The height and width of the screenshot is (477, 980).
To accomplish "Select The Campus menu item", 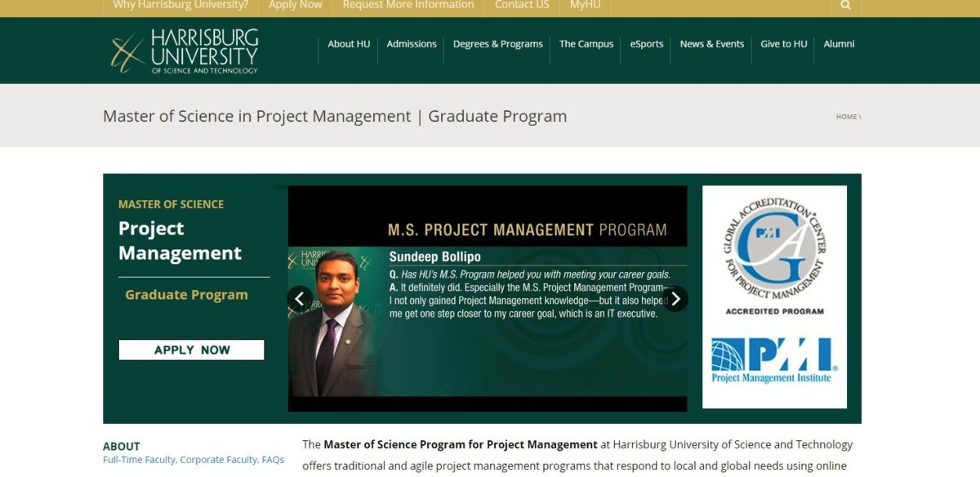I will pyautogui.click(x=586, y=44).
